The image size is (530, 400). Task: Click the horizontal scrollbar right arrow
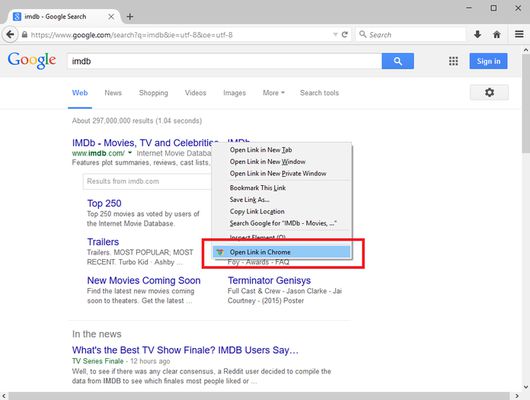tap(517, 396)
